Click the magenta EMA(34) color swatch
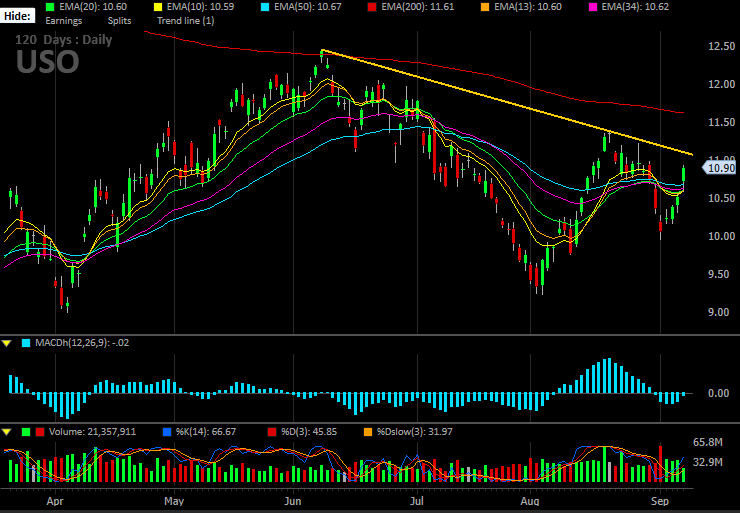The height and width of the screenshot is (513, 740). tap(593, 7)
